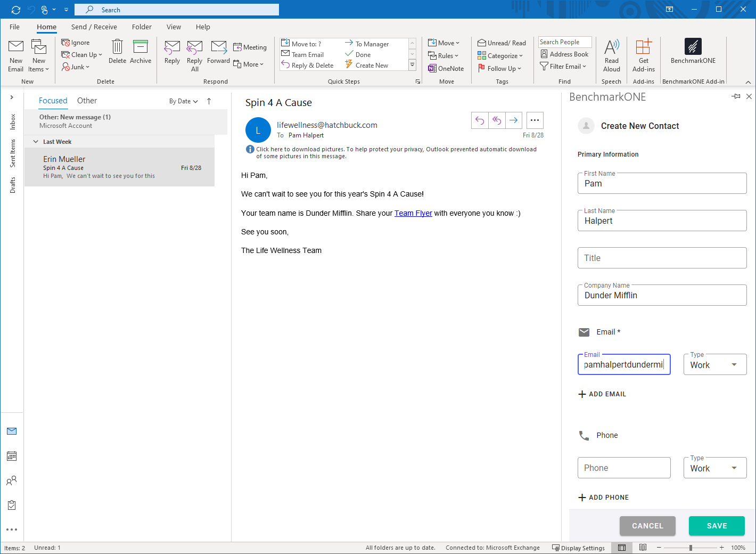Screen dimensions: 756x554
Task: Open the BenchmarkONE add-in button
Action: point(693,52)
